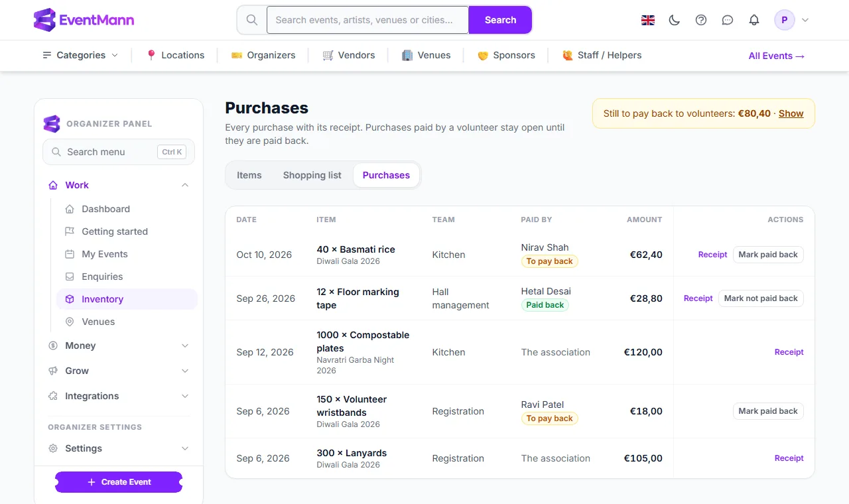Open Organizers in the navigation bar
The height and width of the screenshot is (504, 849).
tap(263, 55)
